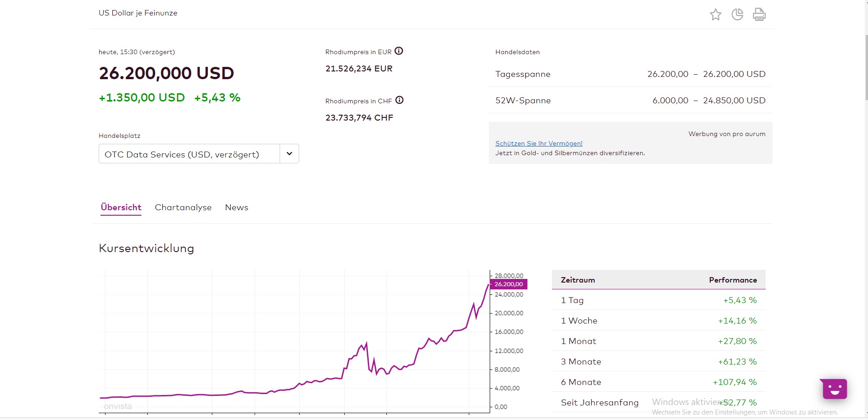Click the pie chart portfolio icon
Screen dimensions: 868x420
pyautogui.click(x=737, y=15)
